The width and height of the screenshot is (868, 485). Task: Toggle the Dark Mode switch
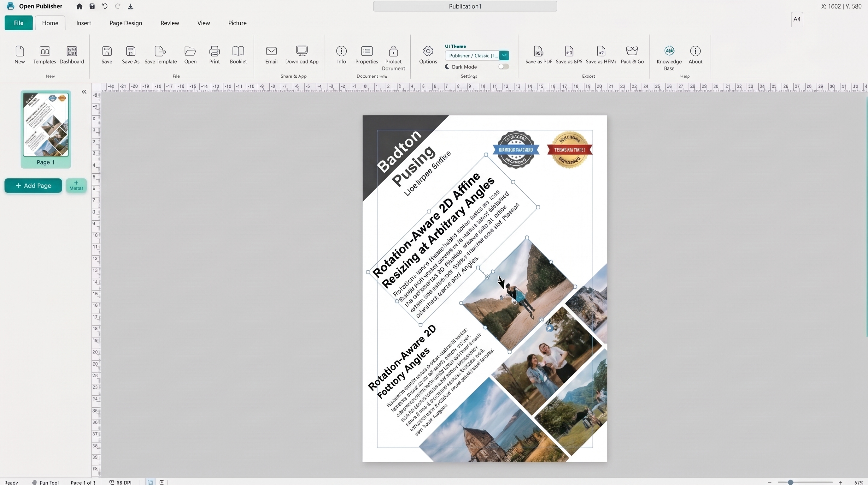click(x=504, y=67)
